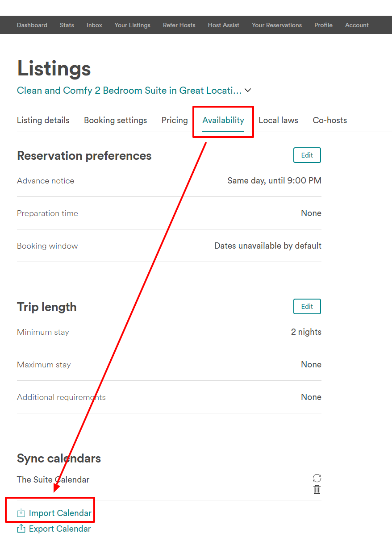This screenshot has width=392, height=558.
Task: Delete The Suite Calendar with trash icon
Action: click(317, 490)
